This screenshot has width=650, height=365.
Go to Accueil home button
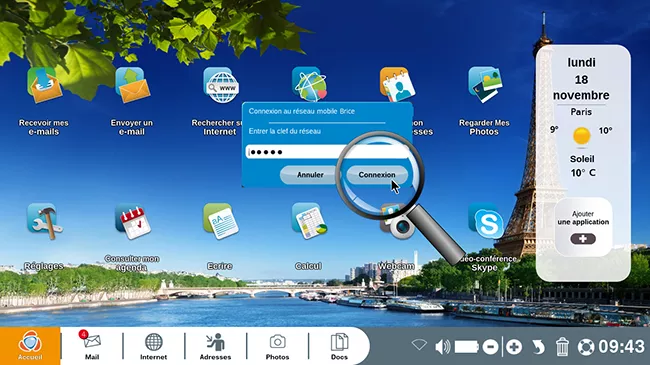(x=30, y=346)
